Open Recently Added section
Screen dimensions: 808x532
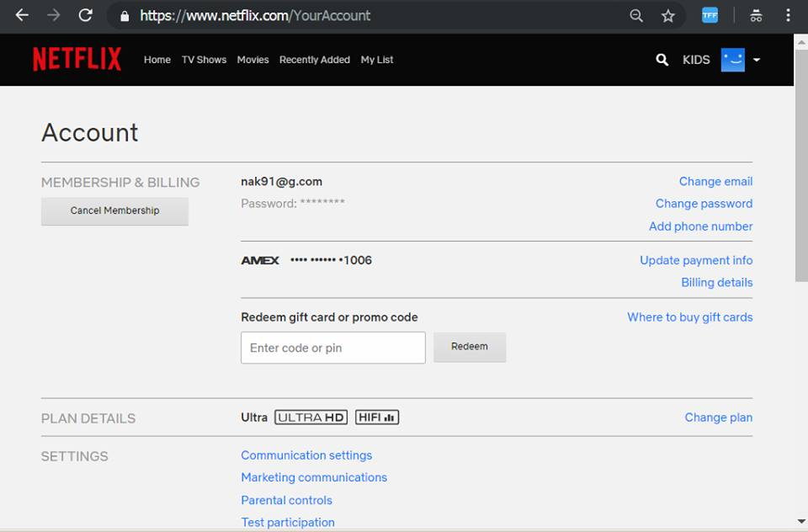coord(315,60)
